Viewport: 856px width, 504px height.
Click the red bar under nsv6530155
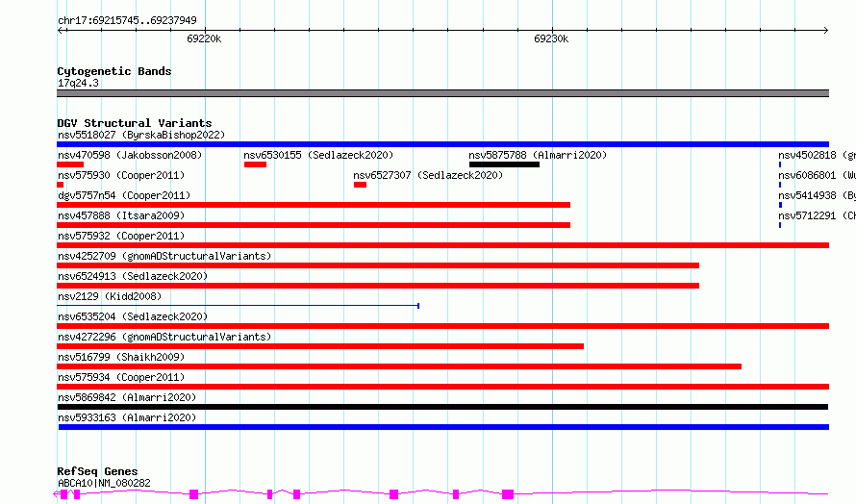(255, 164)
